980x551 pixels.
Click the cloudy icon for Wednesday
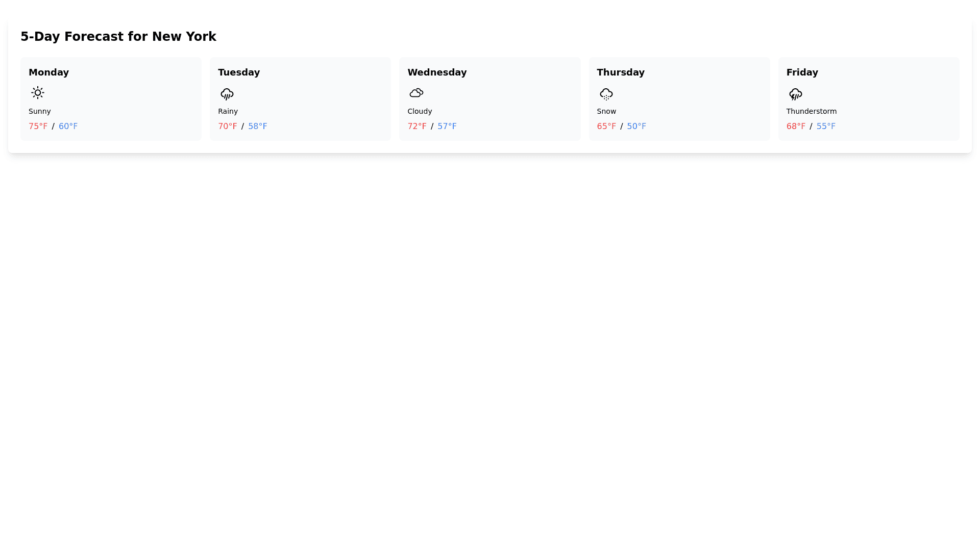(416, 93)
